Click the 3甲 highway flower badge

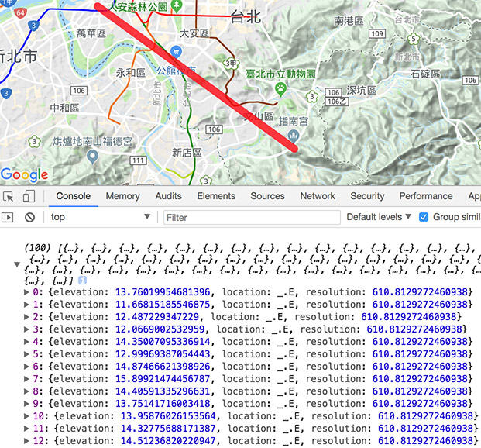[231, 64]
